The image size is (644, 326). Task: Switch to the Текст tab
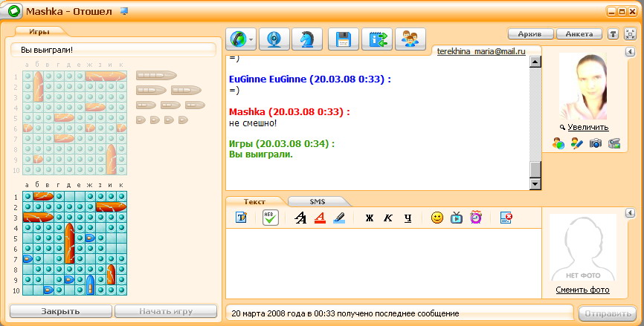(x=254, y=202)
